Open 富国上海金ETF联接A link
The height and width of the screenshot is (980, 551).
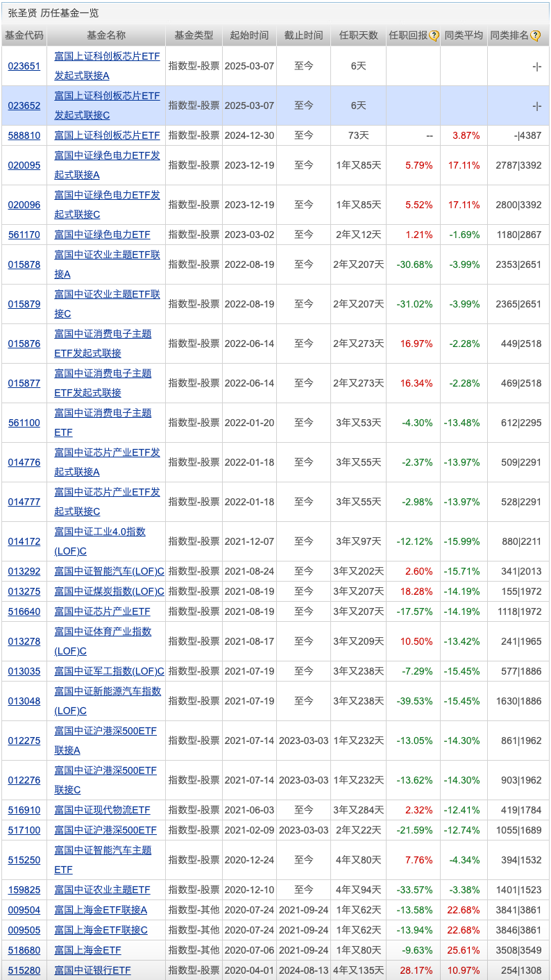tap(101, 910)
